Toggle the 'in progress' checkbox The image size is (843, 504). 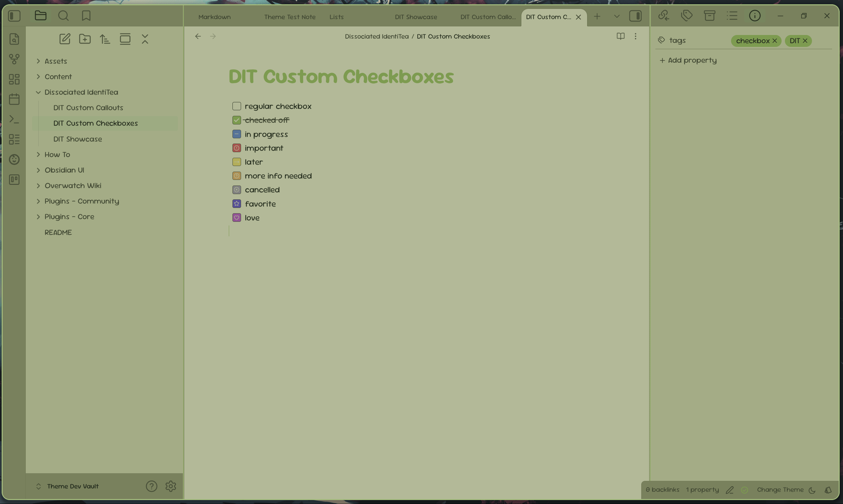click(236, 134)
